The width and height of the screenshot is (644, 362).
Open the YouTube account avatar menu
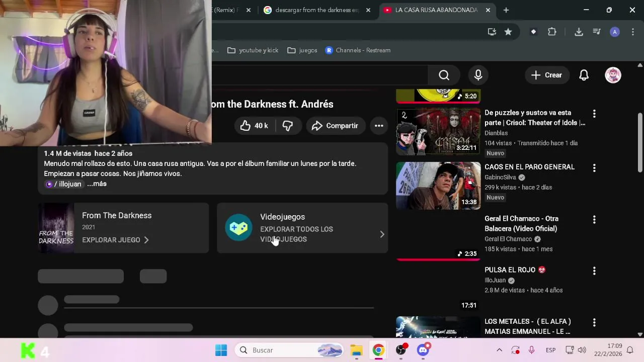tap(613, 75)
